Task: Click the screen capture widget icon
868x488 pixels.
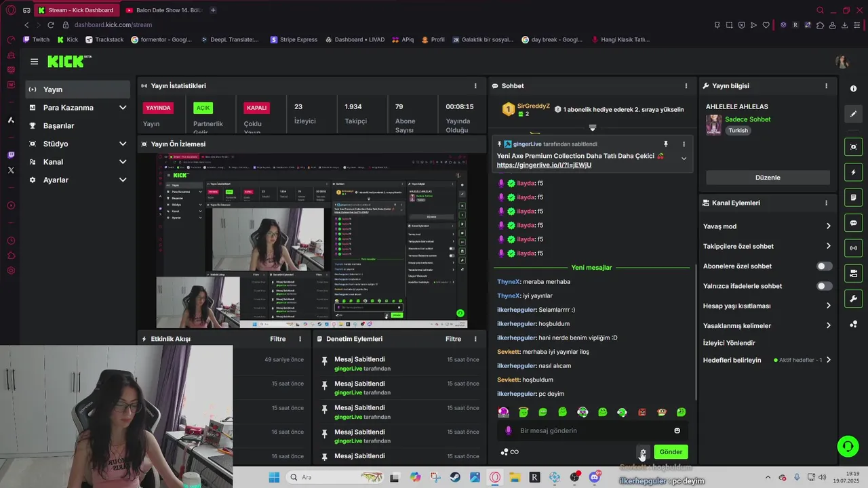Action: pyautogui.click(x=853, y=146)
